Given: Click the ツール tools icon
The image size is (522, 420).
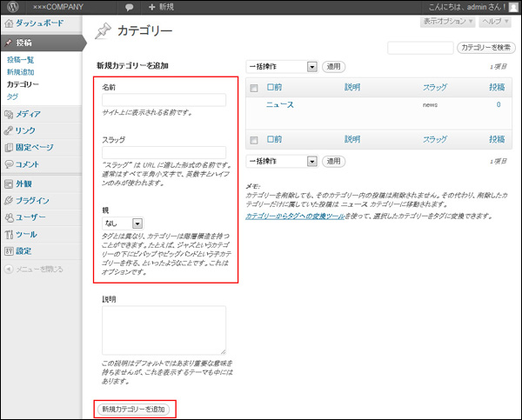Looking at the screenshot, I should point(9,234).
